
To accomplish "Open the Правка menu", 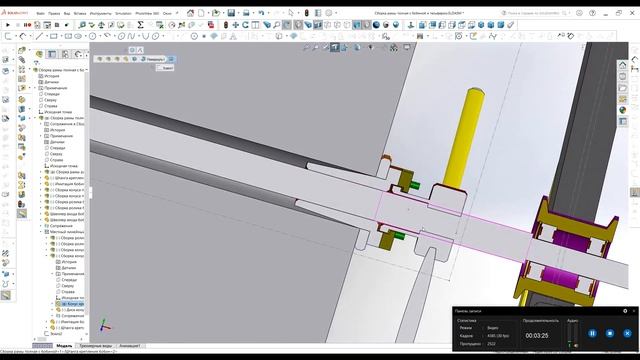I will [54, 13].
